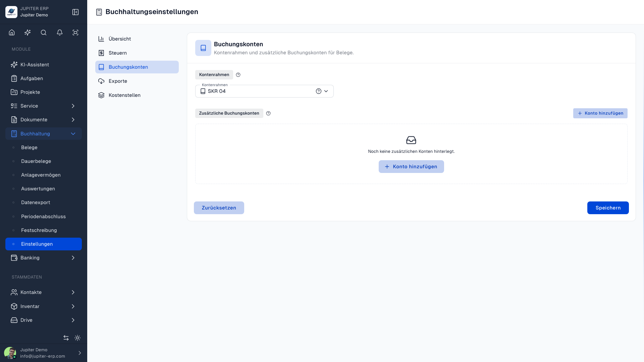Select the Buchungskonten settings tab

coord(137,67)
